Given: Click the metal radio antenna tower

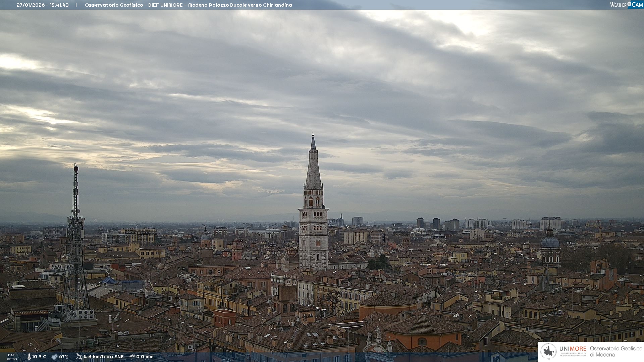Looking at the screenshot, I should (x=75, y=241).
